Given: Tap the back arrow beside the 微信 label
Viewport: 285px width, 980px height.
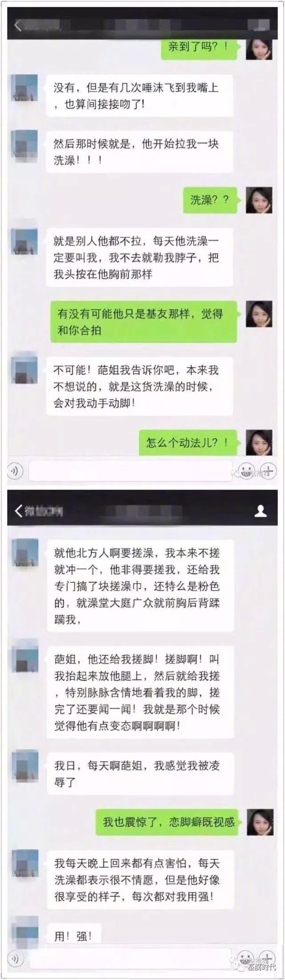Looking at the screenshot, I should (18, 511).
